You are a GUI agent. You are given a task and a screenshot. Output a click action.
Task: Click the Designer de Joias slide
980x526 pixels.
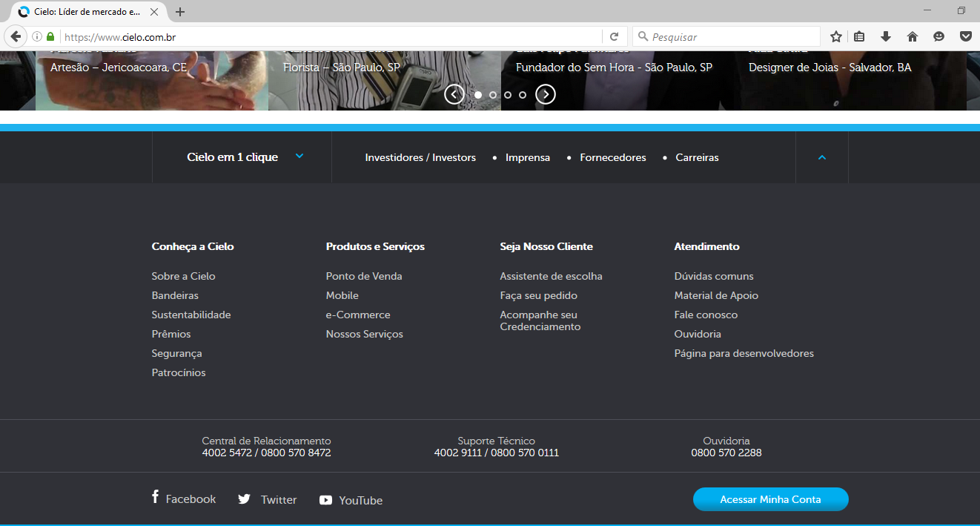pyautogui.click(x=850, y=80)
